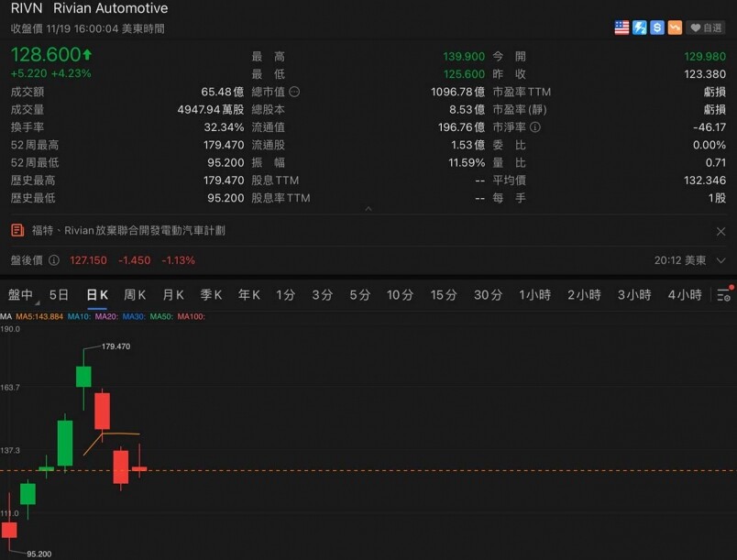Open the 福特、Rivian放棄聯合開發 news headline
This screenshot has height=560, width=737.
click(128, 230)
